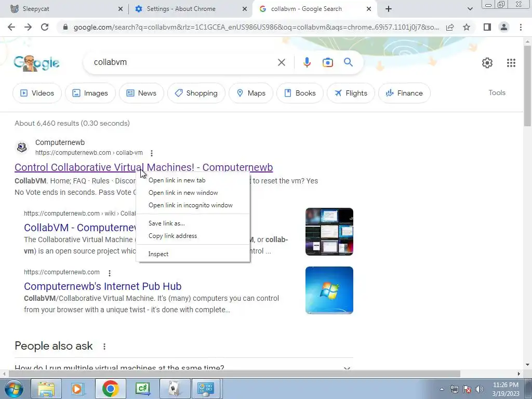Open the side panel icon
The width and height of the screenshot is (532, 399).
point(487,27)
